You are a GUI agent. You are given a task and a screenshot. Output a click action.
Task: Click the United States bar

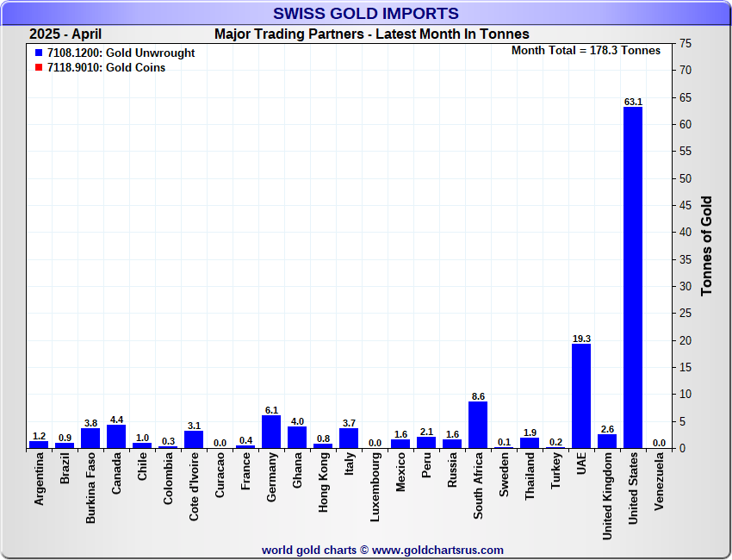coord(633,277)
